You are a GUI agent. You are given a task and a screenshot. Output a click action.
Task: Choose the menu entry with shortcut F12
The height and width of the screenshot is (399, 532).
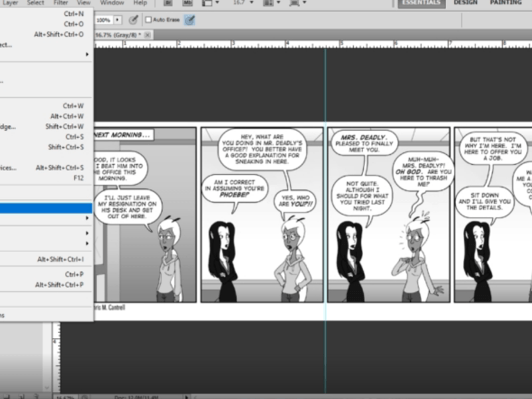tap(47, 178)
